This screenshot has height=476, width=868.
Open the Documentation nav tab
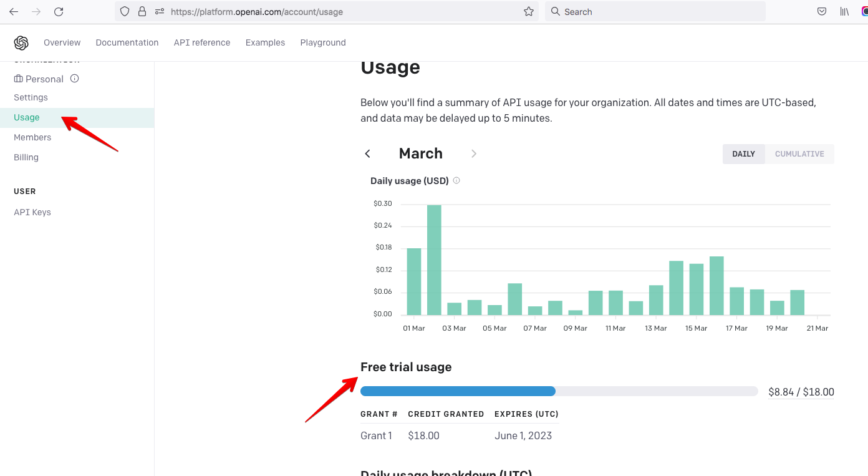tap(127, 42)
